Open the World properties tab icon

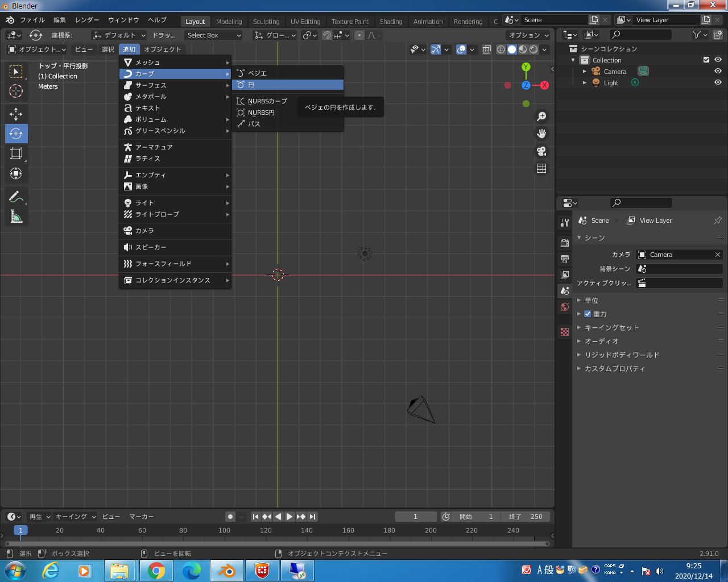click(x=565, y=307)
